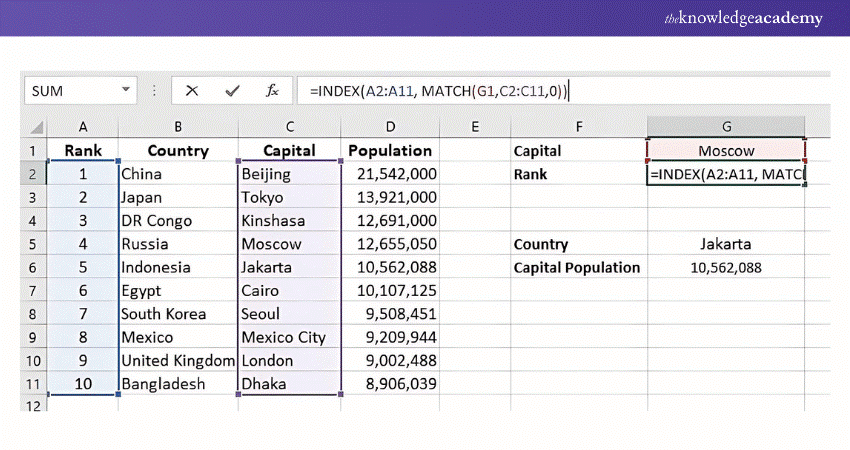Screen dimensions: 850x450
Task: Click the Select All corner triangle
Action: click(x=36, y=127)
